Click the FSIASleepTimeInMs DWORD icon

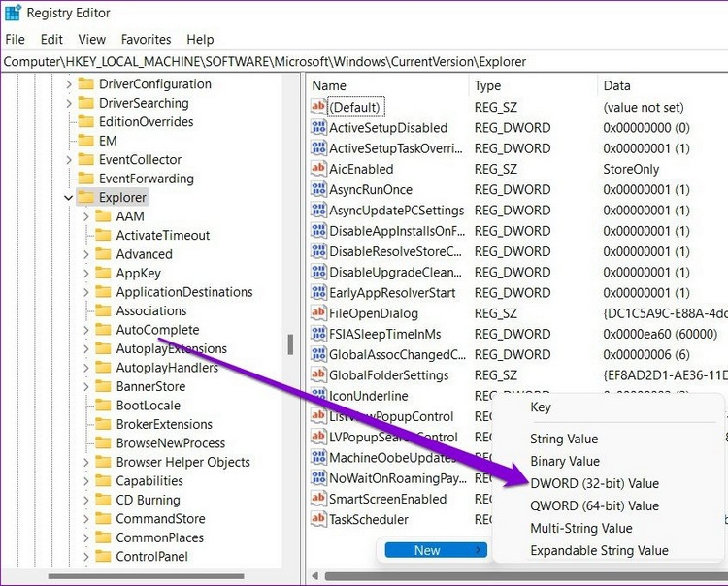click(318, 334)
